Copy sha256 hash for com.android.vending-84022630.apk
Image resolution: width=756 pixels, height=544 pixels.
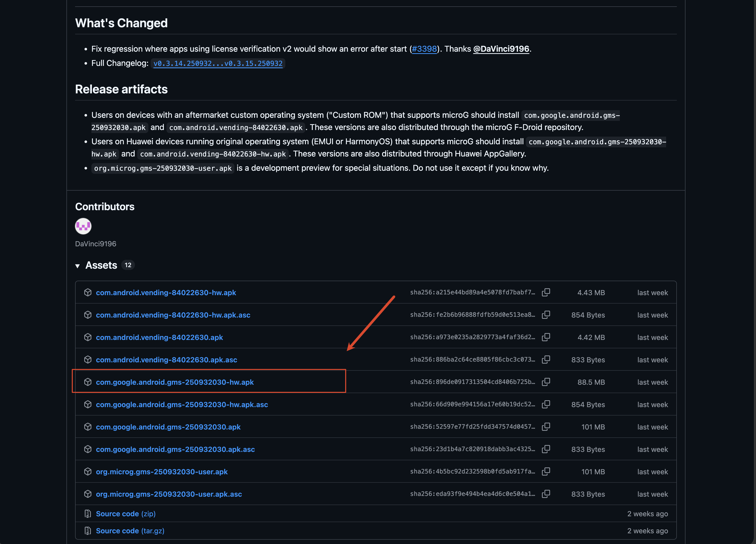[546, 337]
